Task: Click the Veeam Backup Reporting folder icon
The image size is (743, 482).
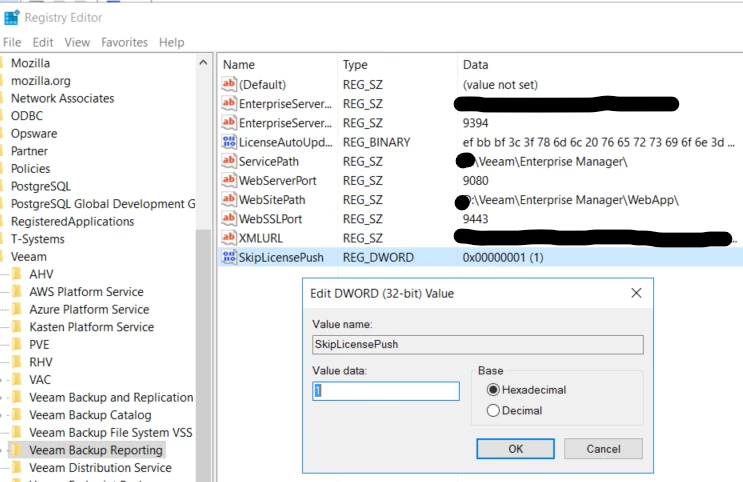Action: 18,450
